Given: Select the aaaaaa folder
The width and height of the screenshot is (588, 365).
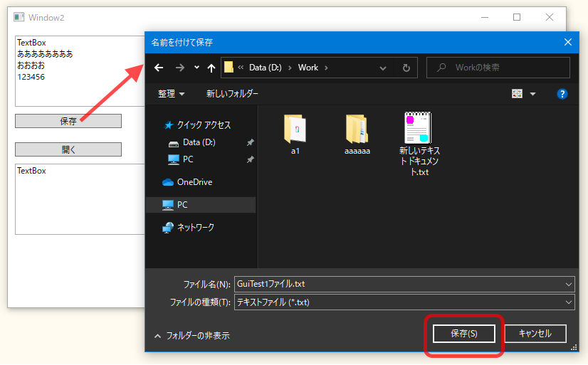Looking at the screenshot, I should click(x=357, y=134).
